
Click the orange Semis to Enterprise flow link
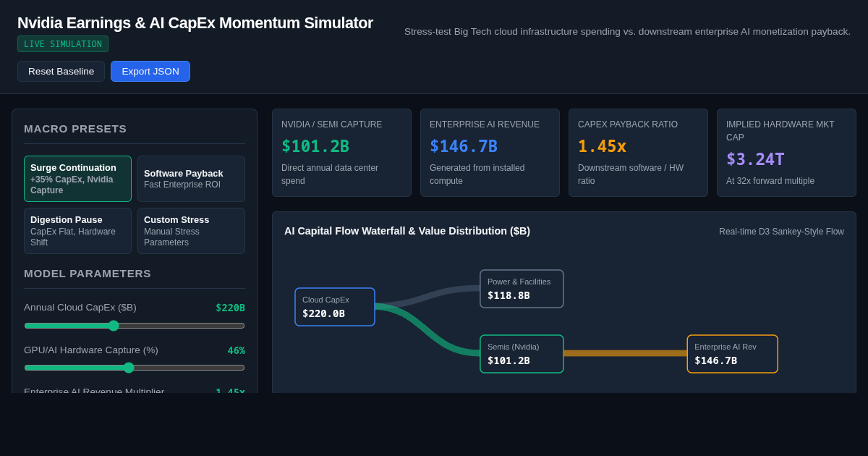[x=625, y=353]
